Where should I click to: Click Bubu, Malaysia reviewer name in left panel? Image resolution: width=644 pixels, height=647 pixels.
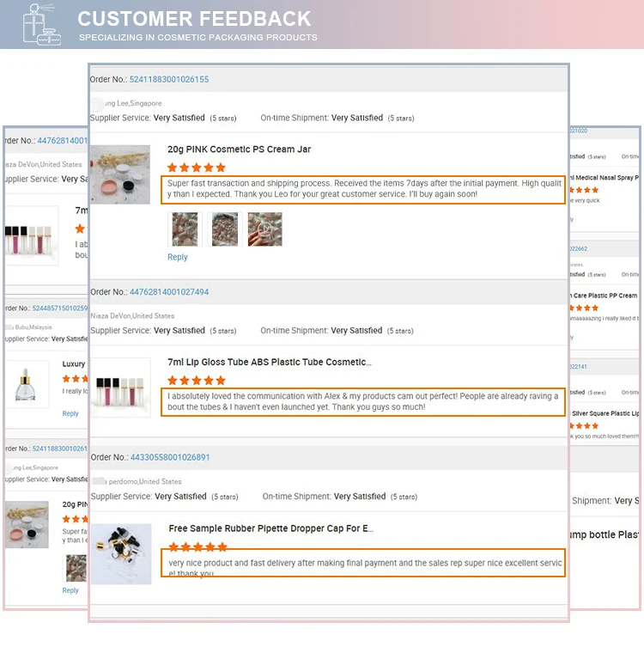31,327
